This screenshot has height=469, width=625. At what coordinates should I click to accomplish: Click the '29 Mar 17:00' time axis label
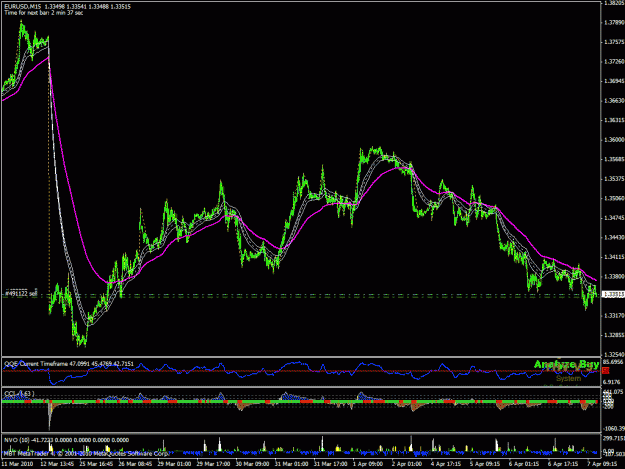pos(214,464)
